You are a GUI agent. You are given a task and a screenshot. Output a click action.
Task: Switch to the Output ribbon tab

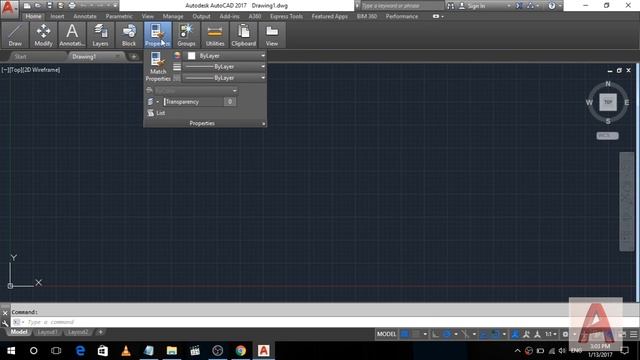click(201, 16)
